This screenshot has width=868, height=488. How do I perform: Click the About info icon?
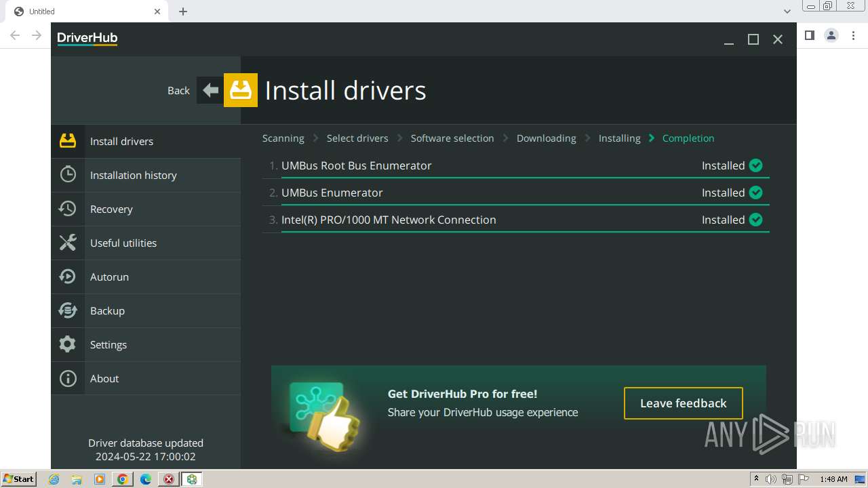coord(68,378)
